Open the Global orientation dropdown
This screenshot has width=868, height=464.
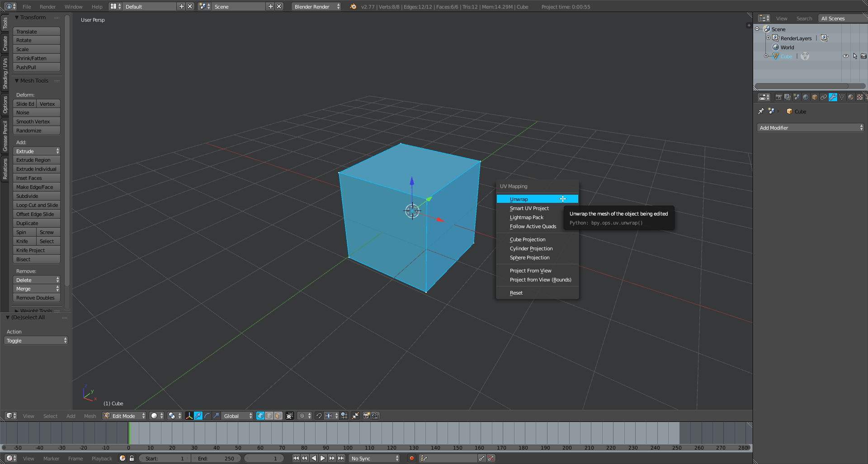tap(237, 416)
